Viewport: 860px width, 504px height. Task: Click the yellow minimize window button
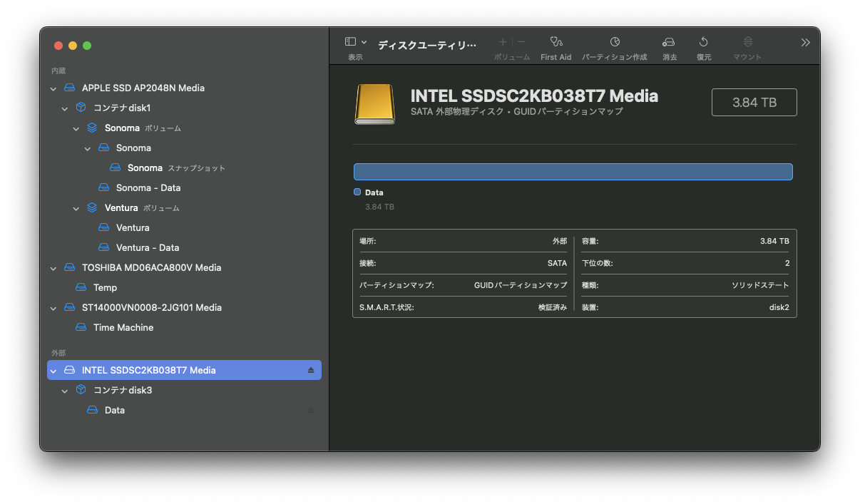click(x=73, y=46)
